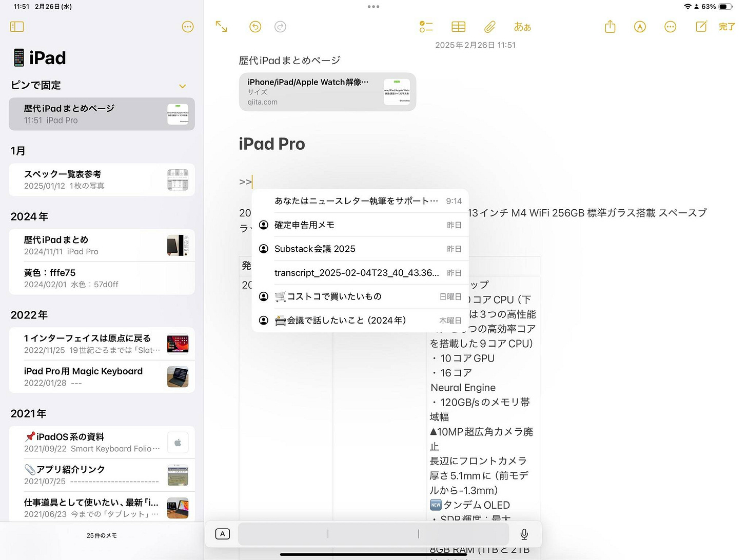
Task: Select suggestion あなたはニュースレター執筆をサポート
Action: tap(360, 201)
